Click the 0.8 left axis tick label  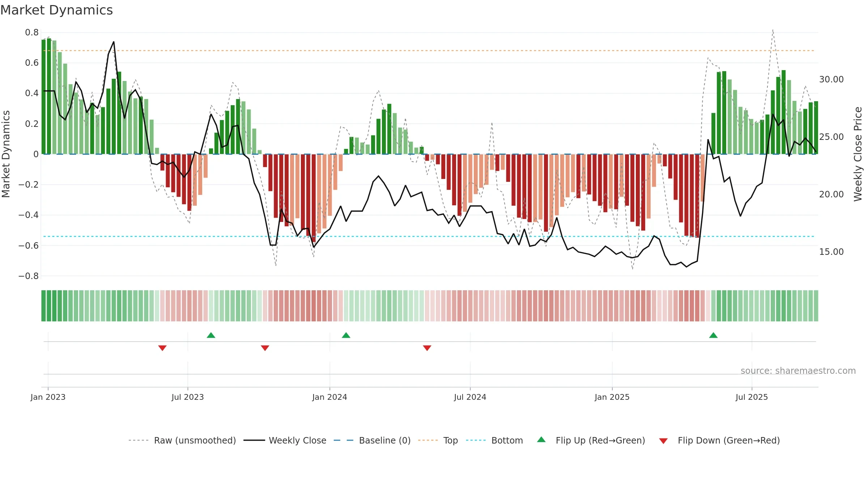coord(32,33)
